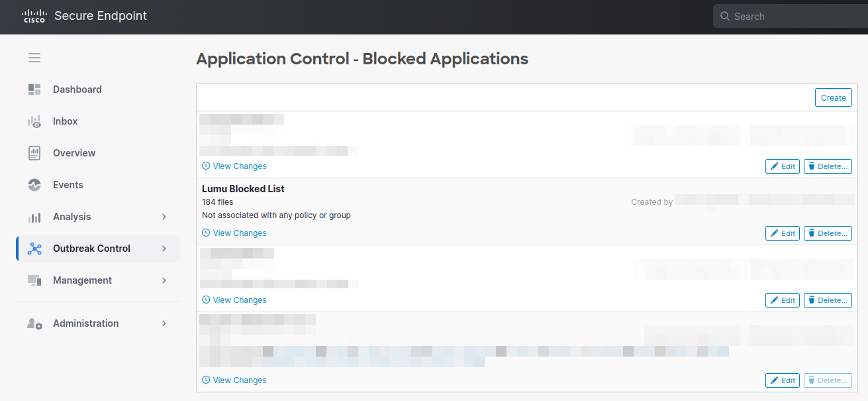Click the Inbox icon in sidebar
The image size is (868, 401).
[x=34, y=121]
